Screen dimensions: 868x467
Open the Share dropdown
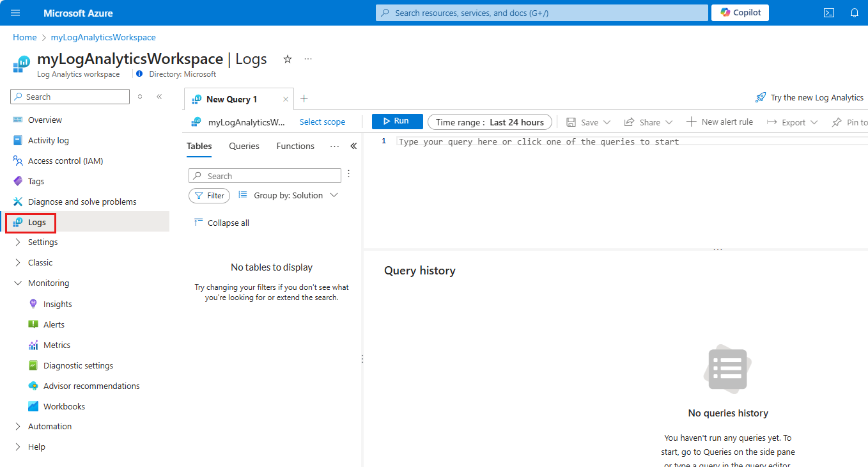click(x=648, y=122)
